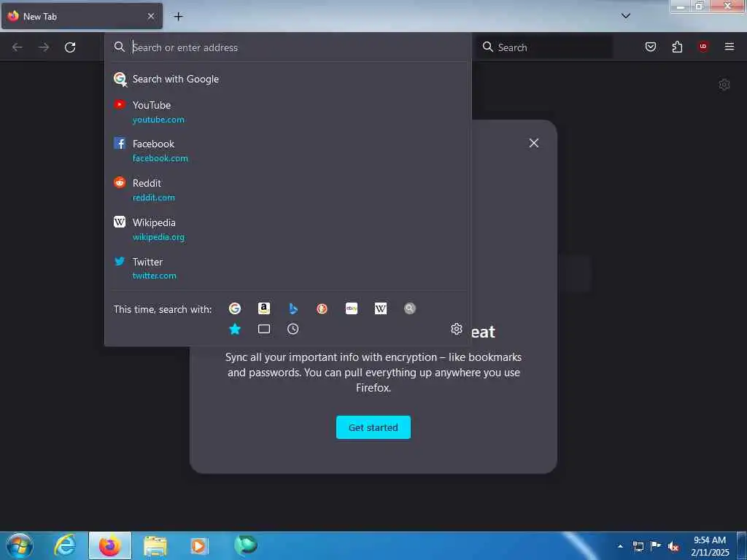
Task: Open the Extensions puzzle icon
Action: pyautogui.click(x=677, y=47)
